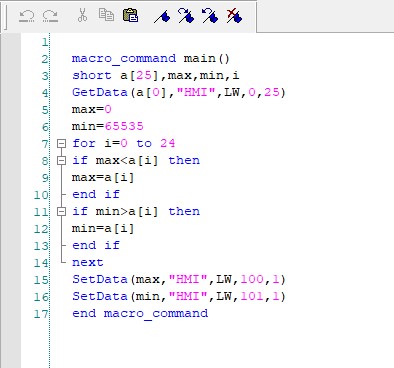Image resolution: width=394 pixels, height=368 pixels.
Task: Clear all bookmarks with red X flag
Action: [234, 15]
